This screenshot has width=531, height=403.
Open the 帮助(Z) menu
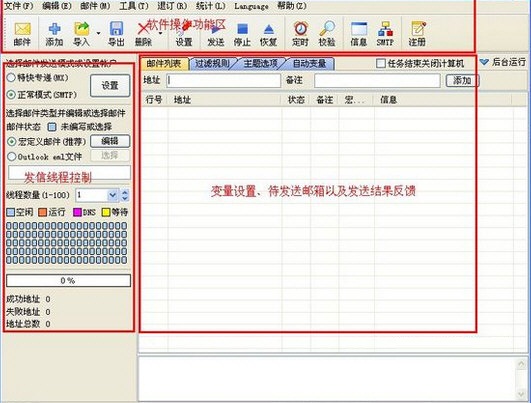point(292,6)
